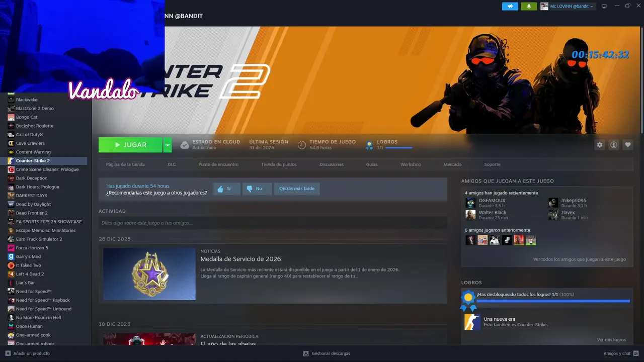
Task: Add game to favorites heart icon
Action: (628, 145)
